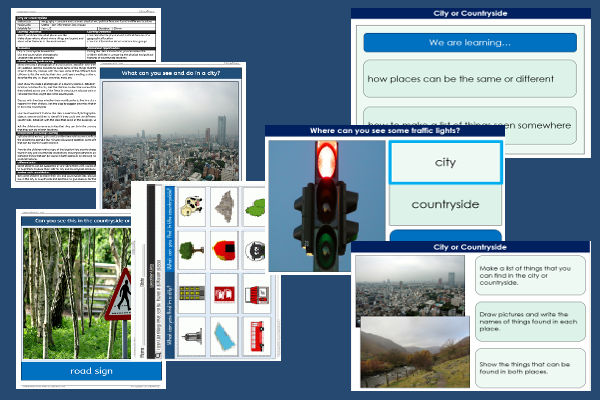Open the city skyline photo worksheet
Image resolution: width=600 pixels, height=400 pixels.
(x=170, y=130)
